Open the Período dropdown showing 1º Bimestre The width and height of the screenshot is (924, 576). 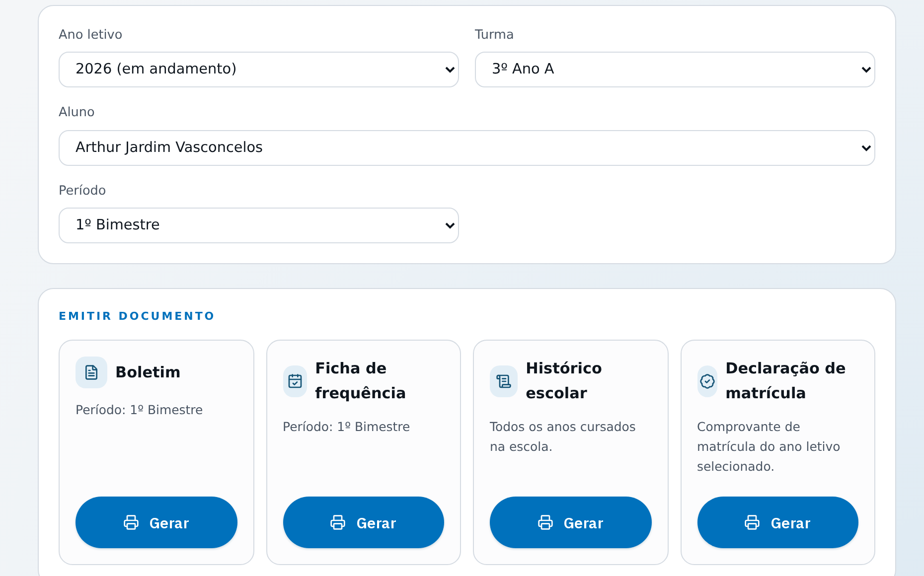point(259,225)
